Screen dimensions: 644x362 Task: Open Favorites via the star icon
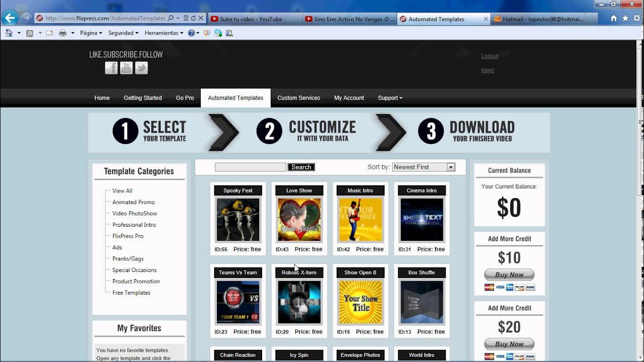625,18
